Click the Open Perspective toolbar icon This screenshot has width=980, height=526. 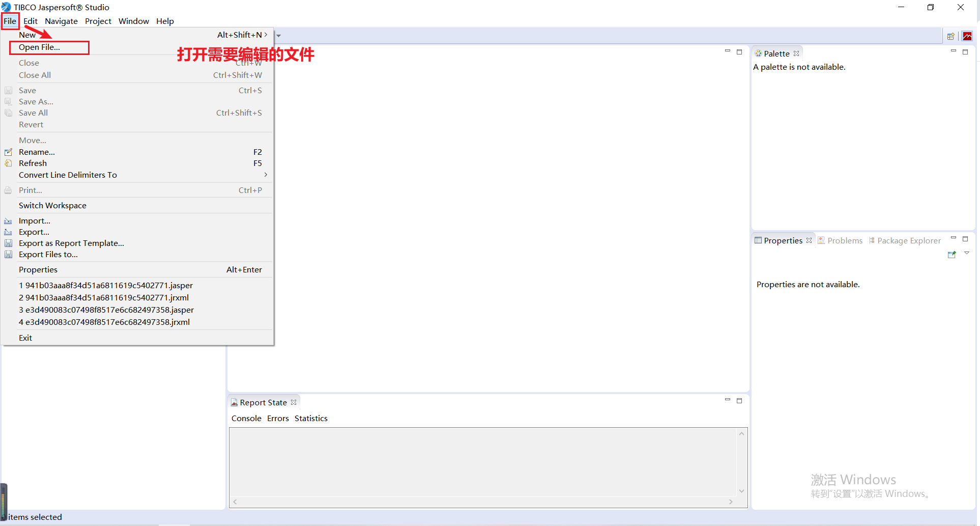pyautogui.click(x=950, y=36)
